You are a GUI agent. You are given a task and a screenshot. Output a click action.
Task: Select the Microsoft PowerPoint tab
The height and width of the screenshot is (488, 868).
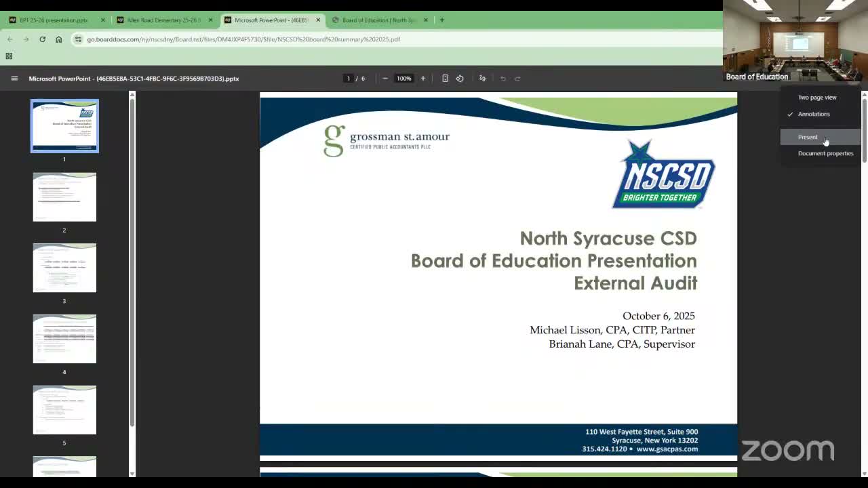(x=271, y=20)
